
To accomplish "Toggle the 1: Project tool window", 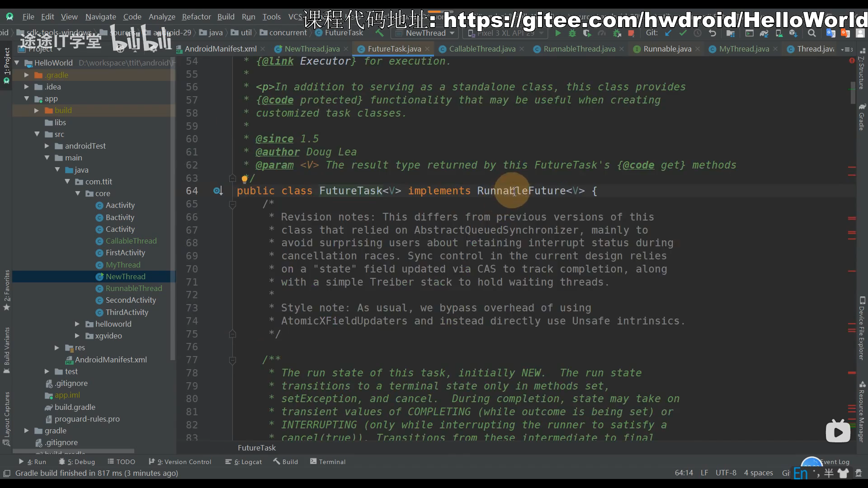I will 7,66.
